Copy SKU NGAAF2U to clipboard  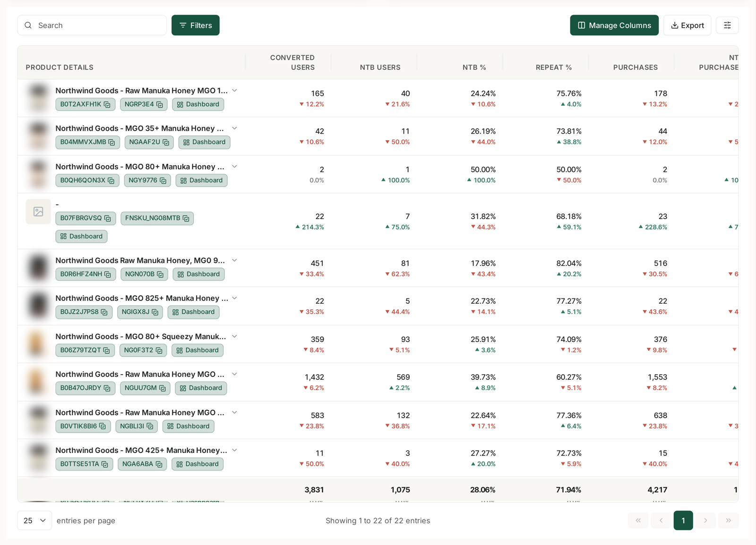pyautogui.click(x=166, y=142)
